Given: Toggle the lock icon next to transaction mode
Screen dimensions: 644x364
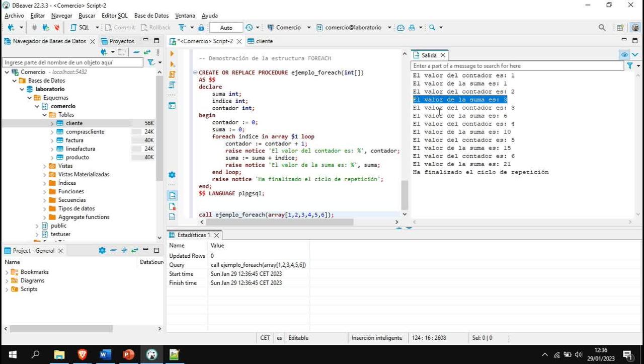Looking at the screenshot, I should 201,27.
